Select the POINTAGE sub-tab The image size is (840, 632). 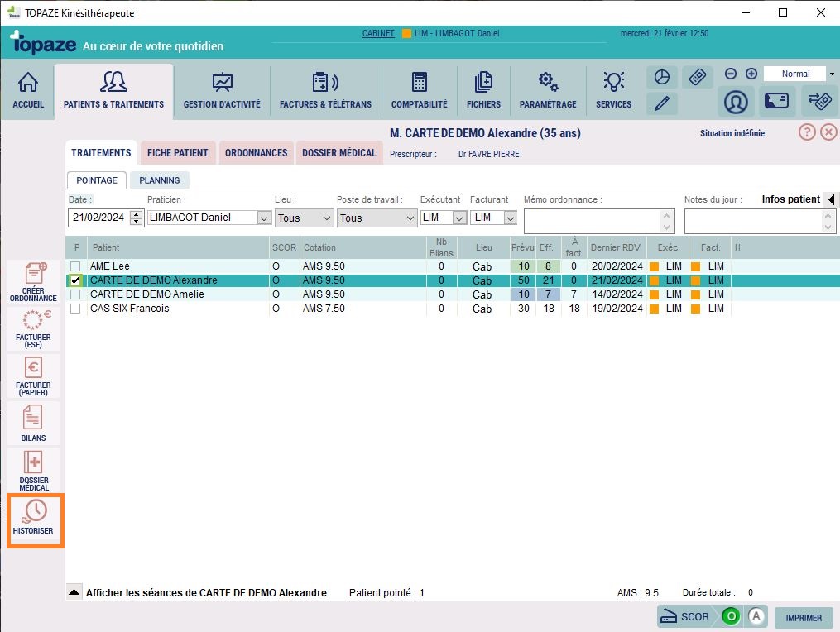point(97,180)
